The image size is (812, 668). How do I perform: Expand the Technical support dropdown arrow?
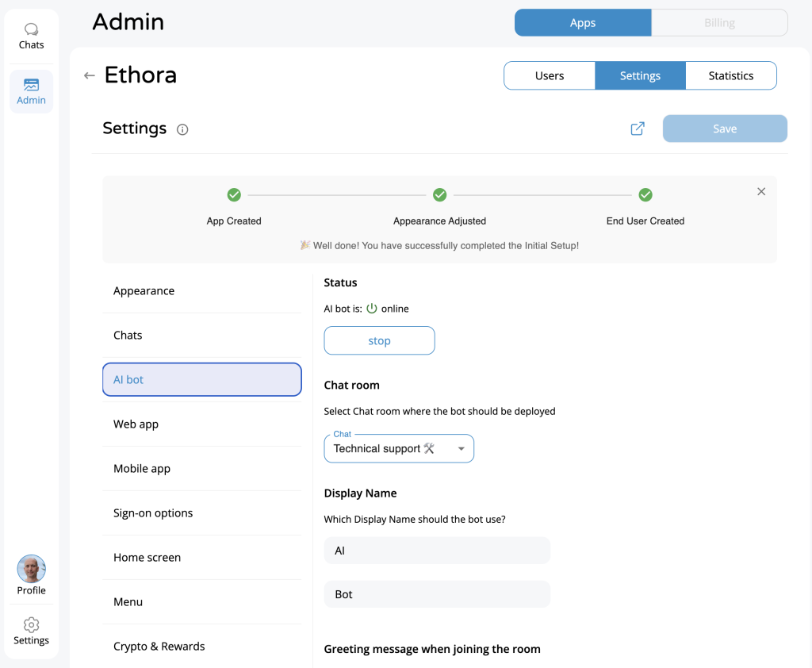461,449
